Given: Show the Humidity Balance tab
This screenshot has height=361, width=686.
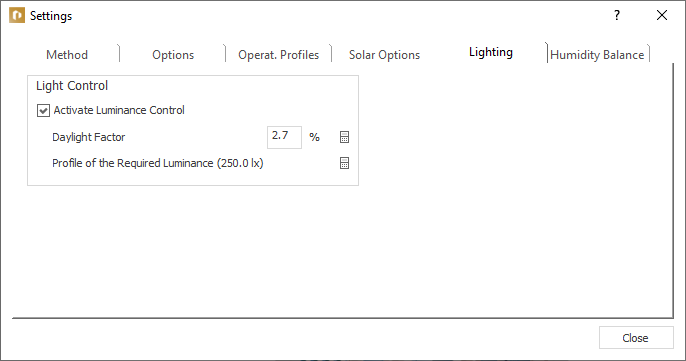Looking at the screenshot, I should coord(597,55).
